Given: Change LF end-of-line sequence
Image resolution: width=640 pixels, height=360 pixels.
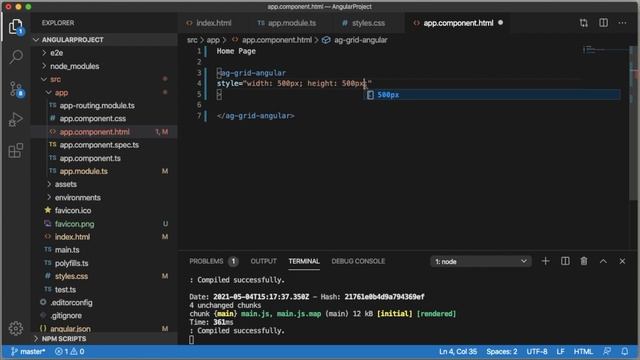Looking at the screenshot, I should point(560,351).
